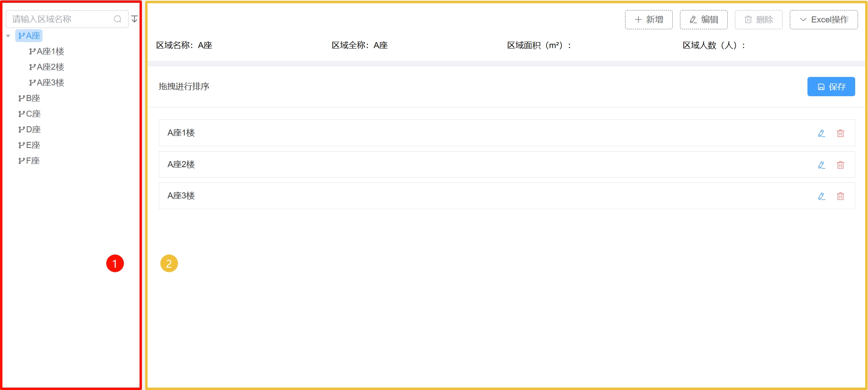Click the 新增 button
This screenshot has height=390, width=868.
(x=649, y=20)
